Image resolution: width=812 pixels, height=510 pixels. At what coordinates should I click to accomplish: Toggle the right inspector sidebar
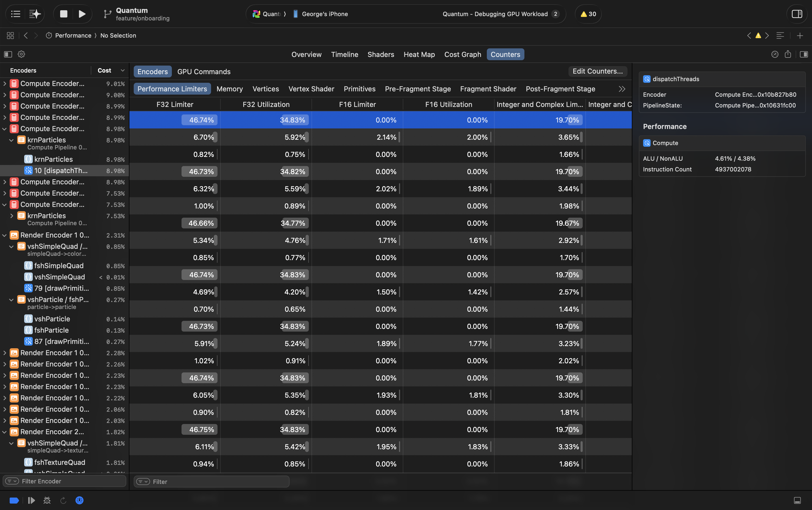[x=797, y=14]
